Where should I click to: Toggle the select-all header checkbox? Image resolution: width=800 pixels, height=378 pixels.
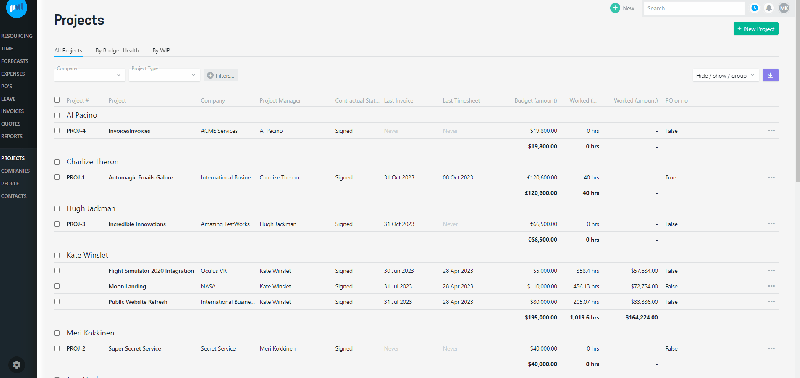pyautogui.click(x=57, y=100)
